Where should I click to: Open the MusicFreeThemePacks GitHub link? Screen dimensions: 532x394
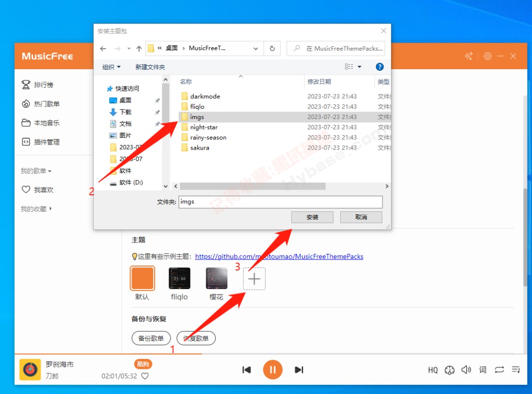point(279,256)
